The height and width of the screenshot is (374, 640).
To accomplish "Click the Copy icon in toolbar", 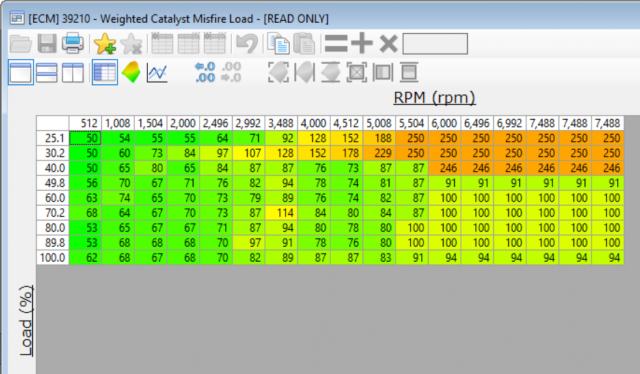I will click(x=278, y=43).
